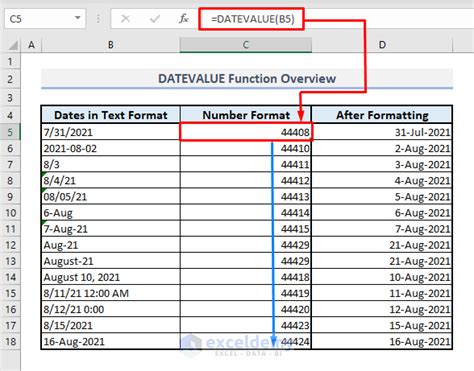Select cell with value 44413

[x=246, y=196]
